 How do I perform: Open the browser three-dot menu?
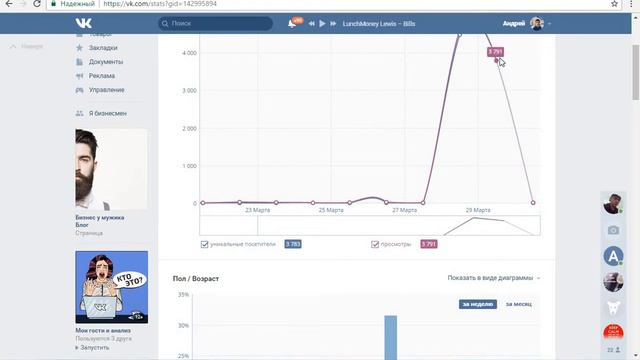[x=631, y=4]
